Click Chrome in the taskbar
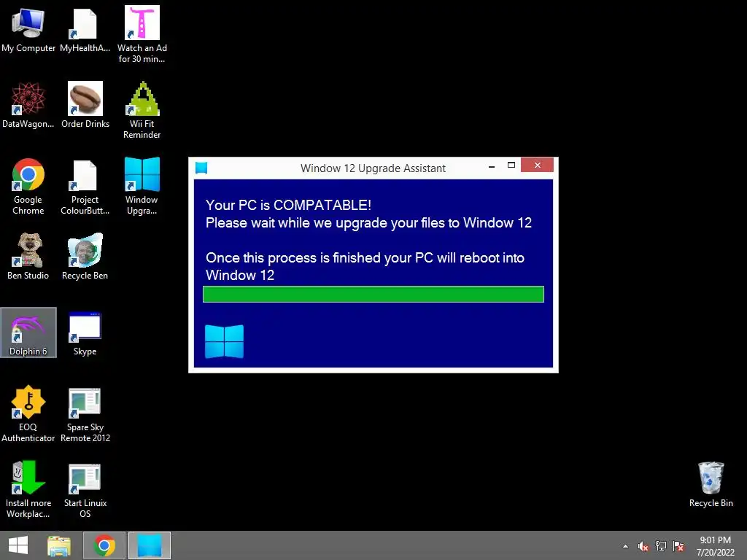This screenshot has width=747, height=560. (104, 545)
